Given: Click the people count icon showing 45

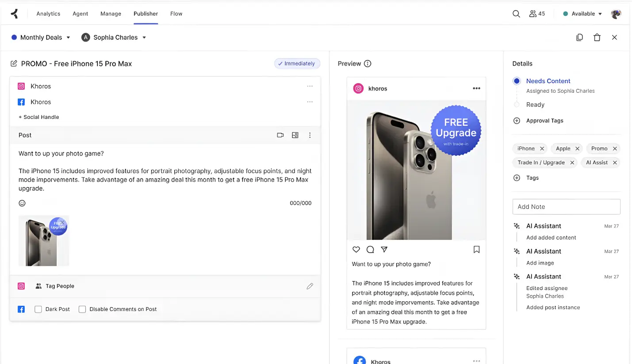Looking at the screenshot, I should 537,14.
